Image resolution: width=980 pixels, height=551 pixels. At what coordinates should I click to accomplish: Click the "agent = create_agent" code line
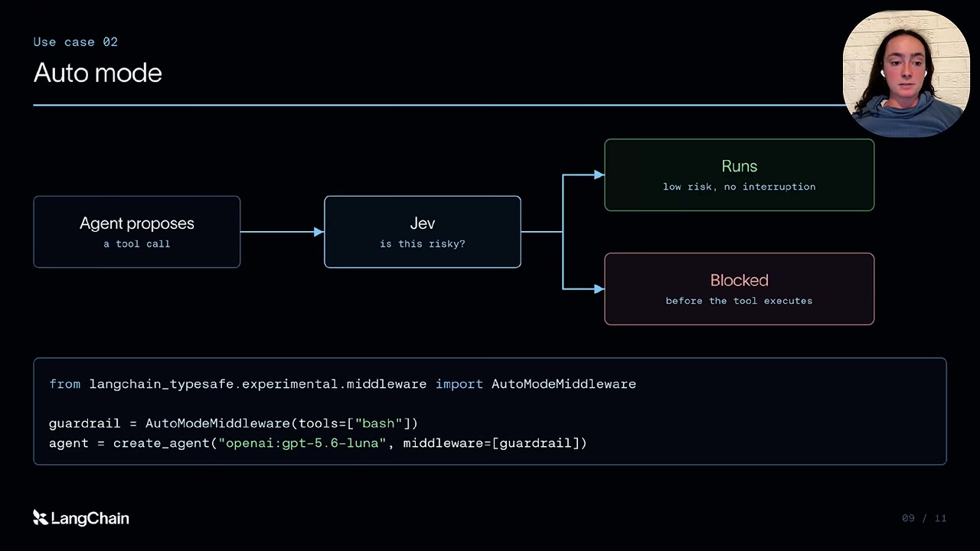coord(318,443)
